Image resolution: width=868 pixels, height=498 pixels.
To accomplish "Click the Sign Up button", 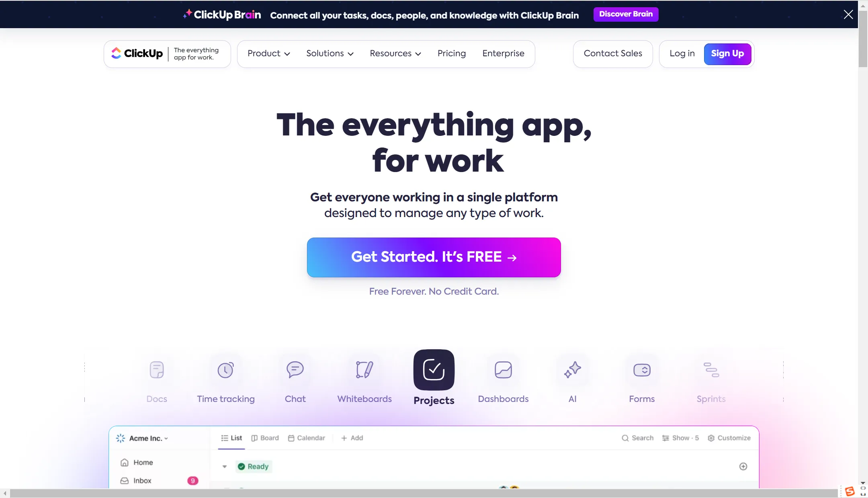I will tap(727, 54).
